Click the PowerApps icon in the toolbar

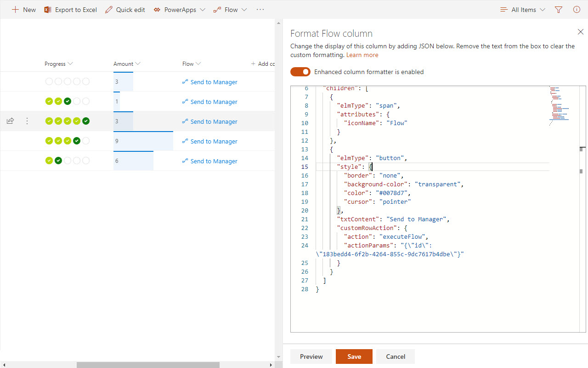[157, 10]
